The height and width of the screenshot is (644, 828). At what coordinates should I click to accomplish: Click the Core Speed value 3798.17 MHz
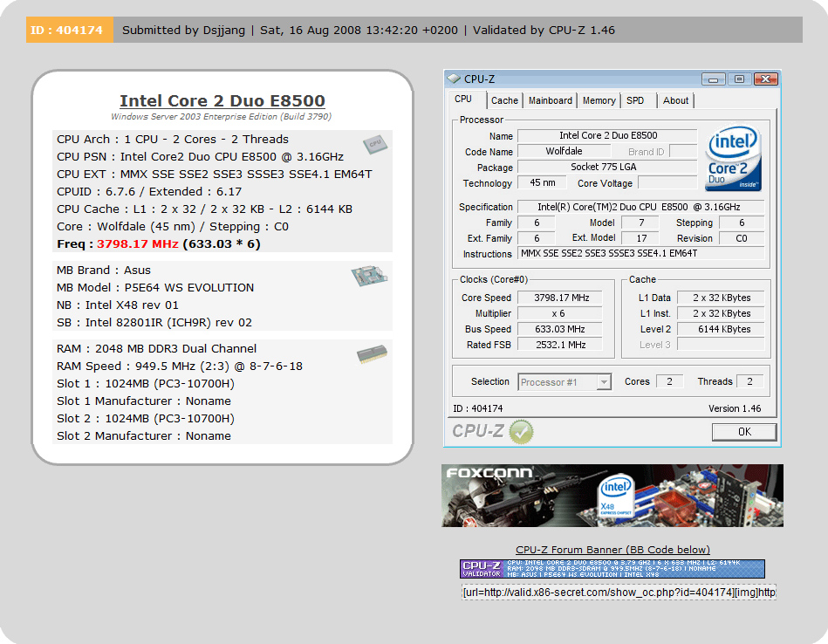pos(560,298)
